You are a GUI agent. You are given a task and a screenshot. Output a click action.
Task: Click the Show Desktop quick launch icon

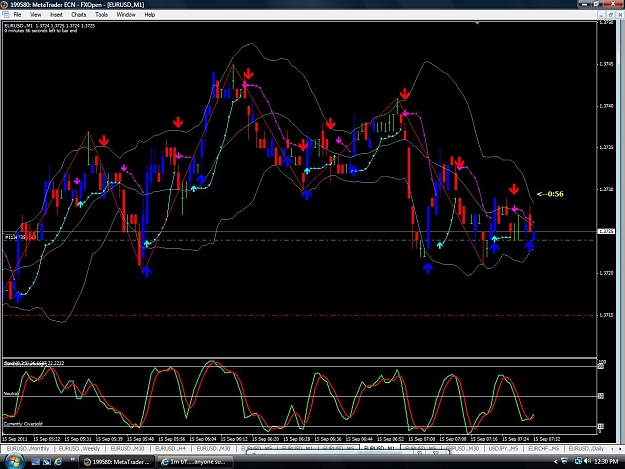pos(35,461)
